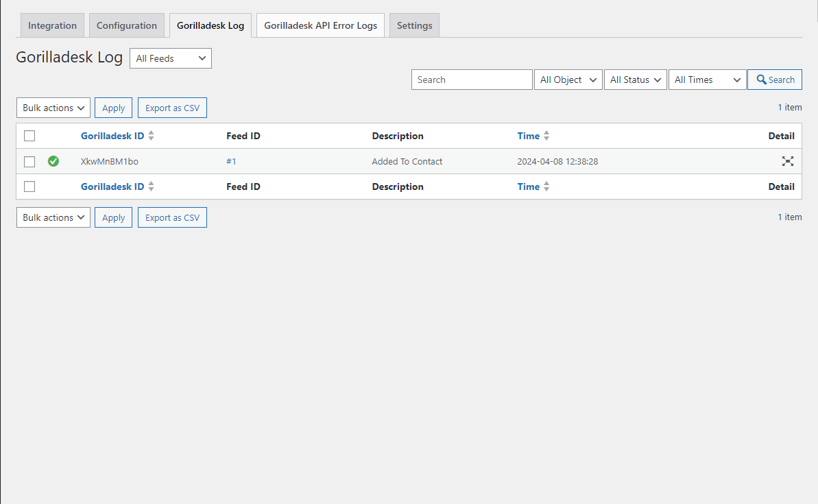Image resolution: width=818 pixels, height=504 pixels.
Task: Tick select-all checkbox in table footer
Action: point(29,187)
